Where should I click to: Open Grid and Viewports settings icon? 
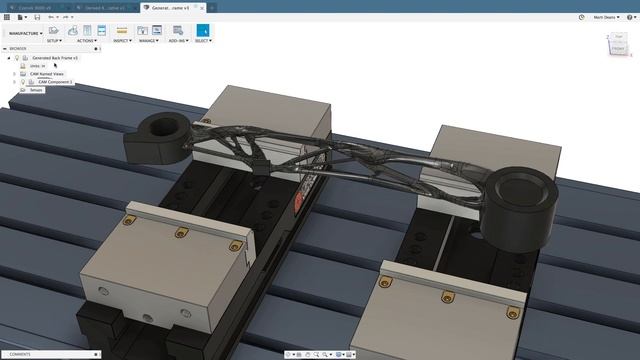point(349,355)
